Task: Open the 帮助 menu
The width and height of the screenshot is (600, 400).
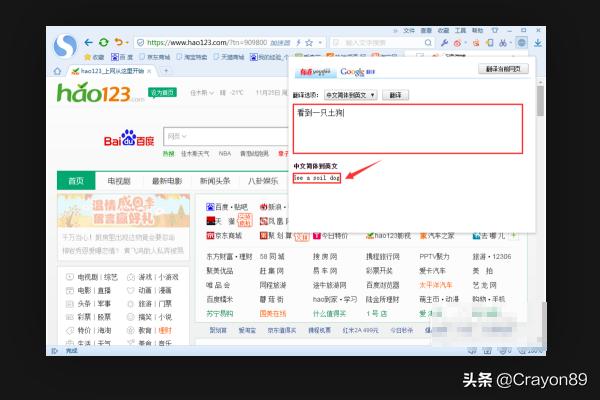Action: [x=477, y=31]
